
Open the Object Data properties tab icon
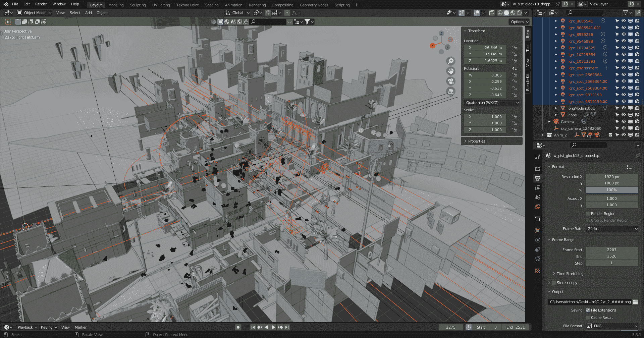(538, 259)
